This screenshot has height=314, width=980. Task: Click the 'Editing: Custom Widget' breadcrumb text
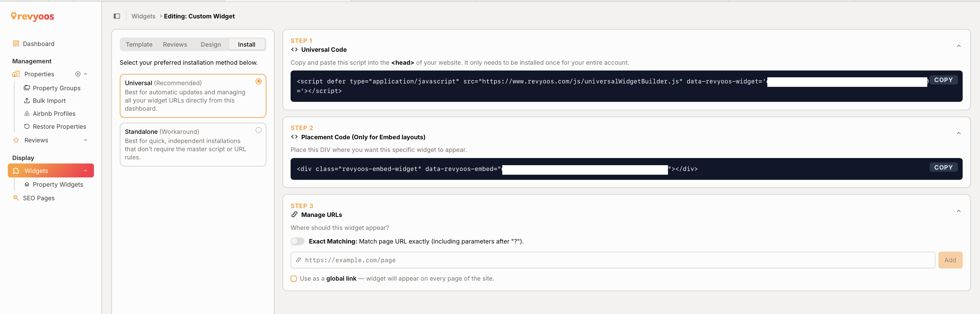199,16
